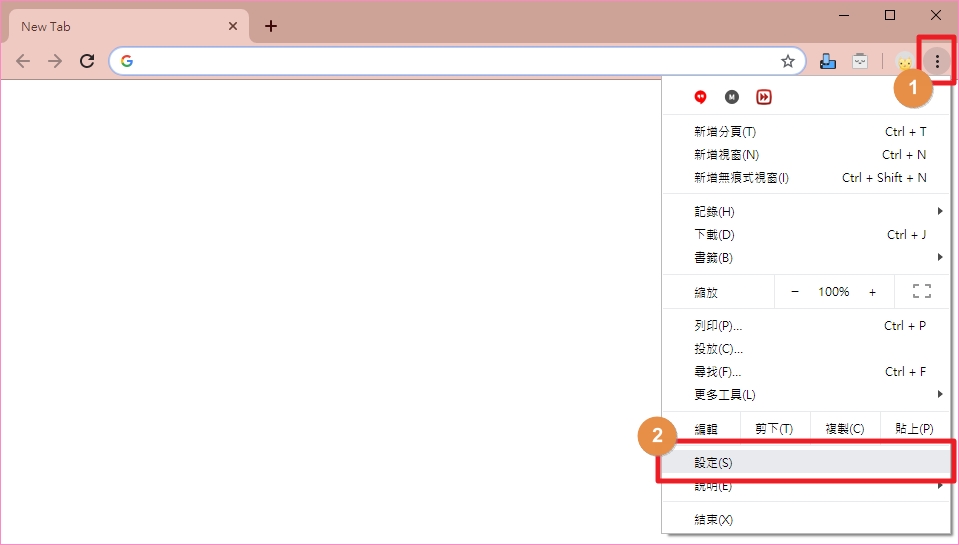
Task: Reload the current page
Action: tap(87, 61)
